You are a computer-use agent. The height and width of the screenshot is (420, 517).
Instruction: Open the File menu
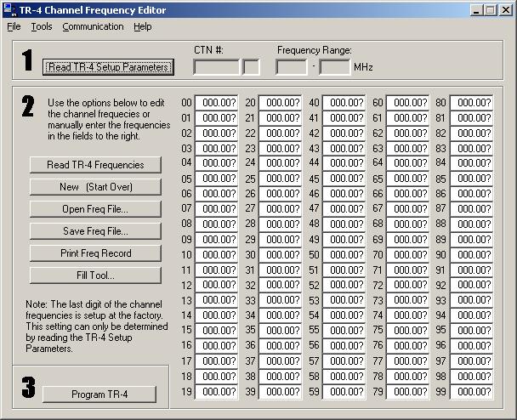14,26
